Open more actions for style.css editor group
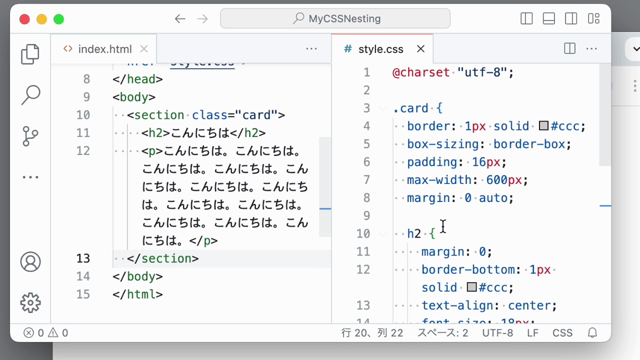Screen dimensions: 640x360 [x=591, y=49]
